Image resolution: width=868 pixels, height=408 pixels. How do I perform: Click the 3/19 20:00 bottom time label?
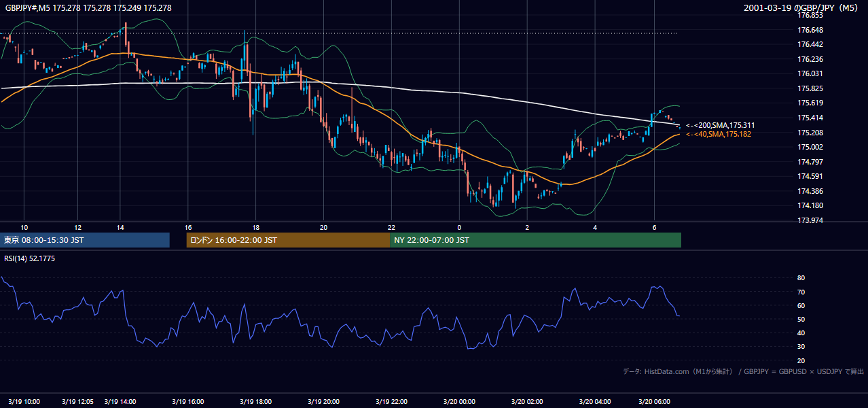323,402
